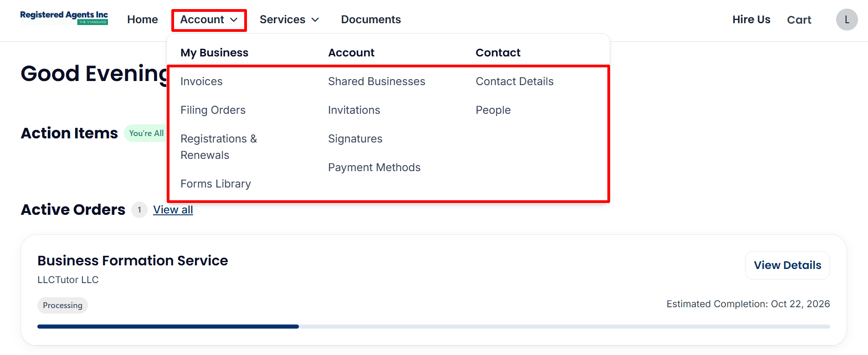Click the Processing status badge

click(x=62, y=305)
